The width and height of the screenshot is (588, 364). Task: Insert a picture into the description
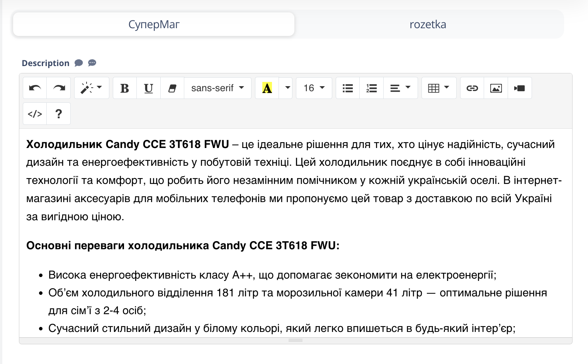click(x=496, y=88)
